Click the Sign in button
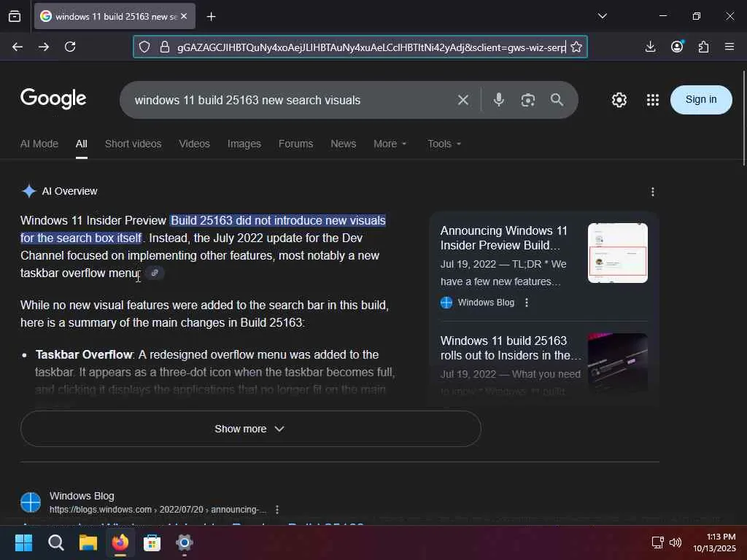 701,99
